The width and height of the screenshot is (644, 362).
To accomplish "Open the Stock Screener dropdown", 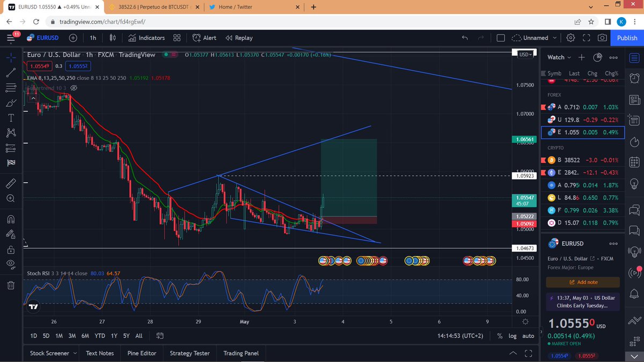I will click(x=53, y=353).
